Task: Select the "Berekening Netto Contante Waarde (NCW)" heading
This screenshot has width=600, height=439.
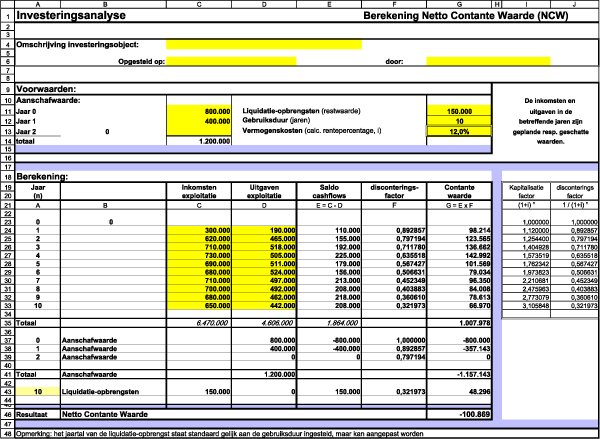Action: [466, 16]
